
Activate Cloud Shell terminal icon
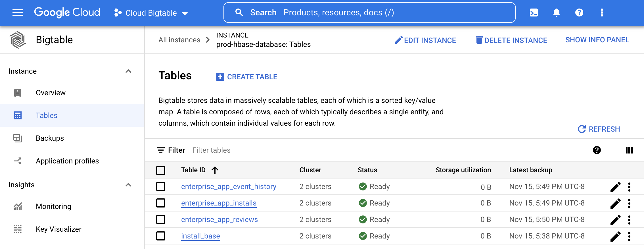coord(534,13)
